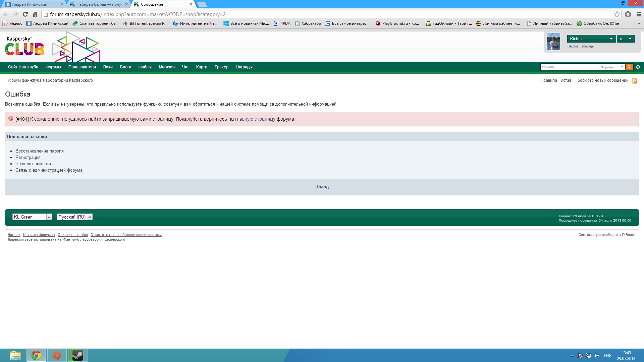The height and width of the screenshot is (362, 644).
Task: Bookmark this page with the star icon
Action: 617,14
